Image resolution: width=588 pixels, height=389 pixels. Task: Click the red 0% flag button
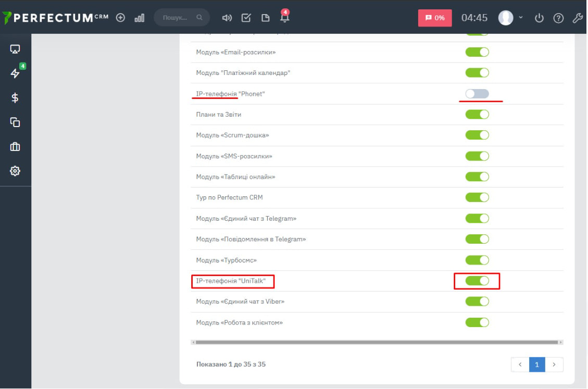pyautogui.click(x=435, y=18)
